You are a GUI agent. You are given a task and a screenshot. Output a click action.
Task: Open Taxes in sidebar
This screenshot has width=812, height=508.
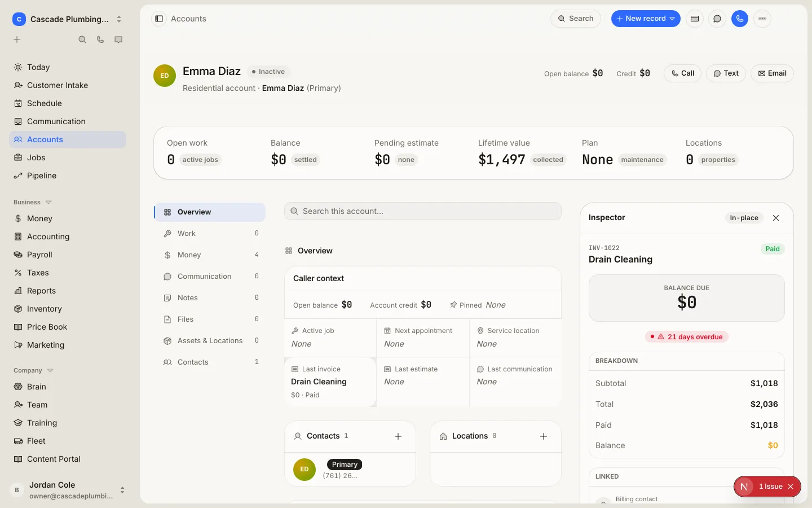coord(68,273)
